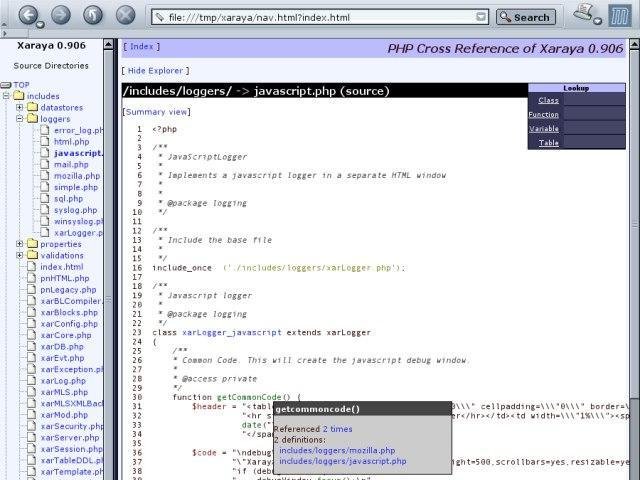The image size is (640, 480).
Task: Click the xarServer.php file icon
Action: (x=31, y=437)
